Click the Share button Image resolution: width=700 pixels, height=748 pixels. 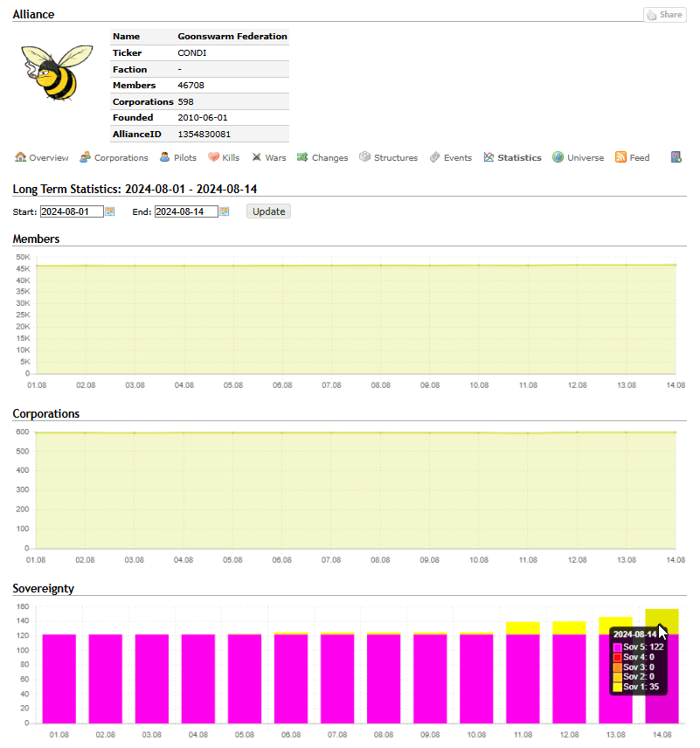[664, 15]
